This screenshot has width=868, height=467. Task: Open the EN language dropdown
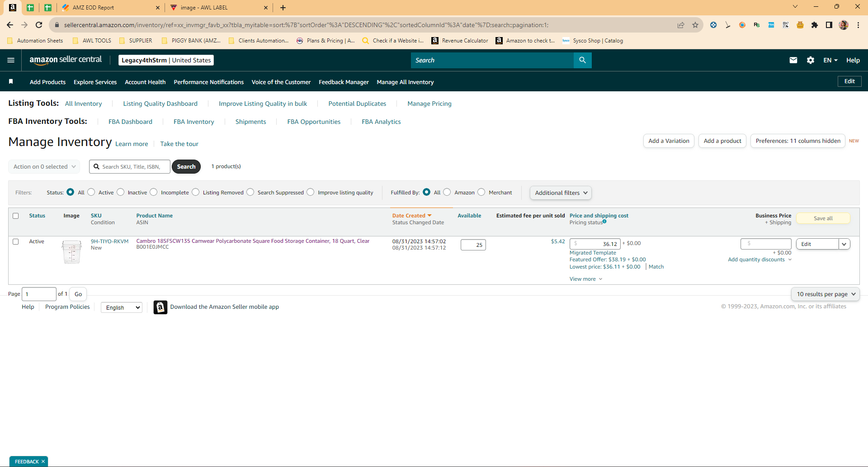[830, 60]
